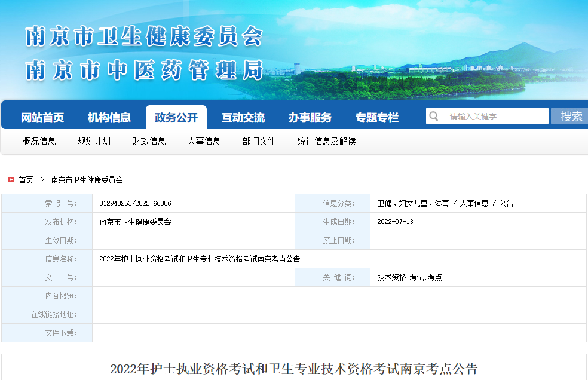The width and height of the screenshot is (588, 380).
Task: Open the 规划计划 submenu item
Action: pos(94,142)
